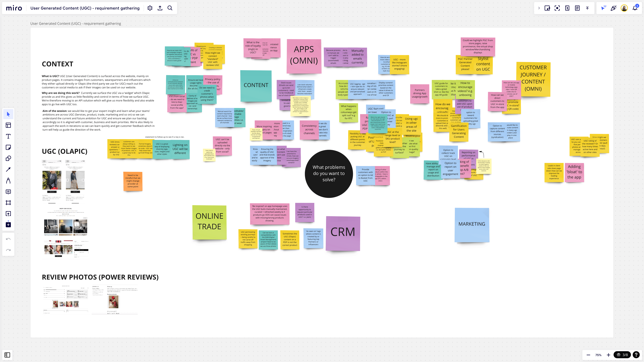Open the 3/8 learning progress button
Screen dimensions: 644x362
pyautogui.click(x=622, y=355)
